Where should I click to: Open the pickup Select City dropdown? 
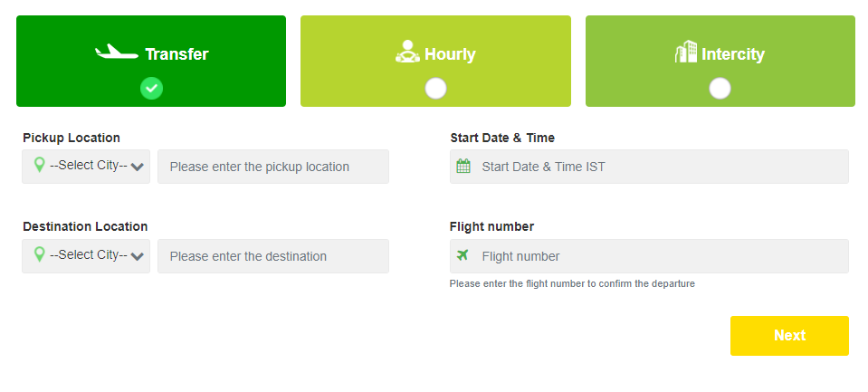point(86,166)
